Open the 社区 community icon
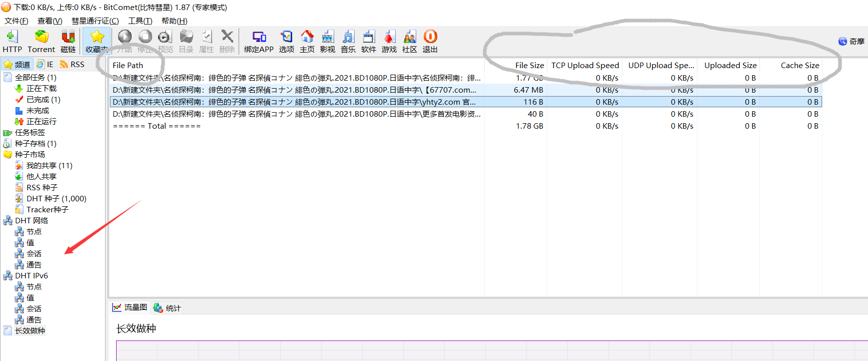This screenshot has height=361, width=868. click(x=410, y=41)
